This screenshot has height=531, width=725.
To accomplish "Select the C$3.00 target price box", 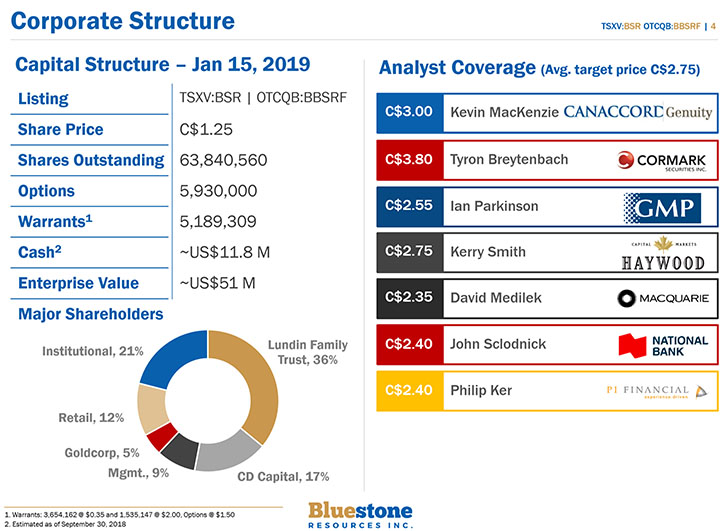I will [x=410, y=113].
